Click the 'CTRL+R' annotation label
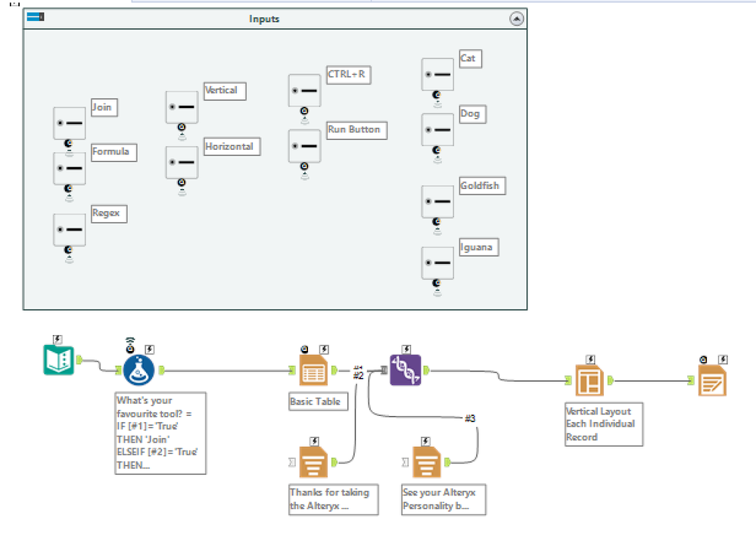The height and width of the screenshot is (540, 756). tap(349, 75)
